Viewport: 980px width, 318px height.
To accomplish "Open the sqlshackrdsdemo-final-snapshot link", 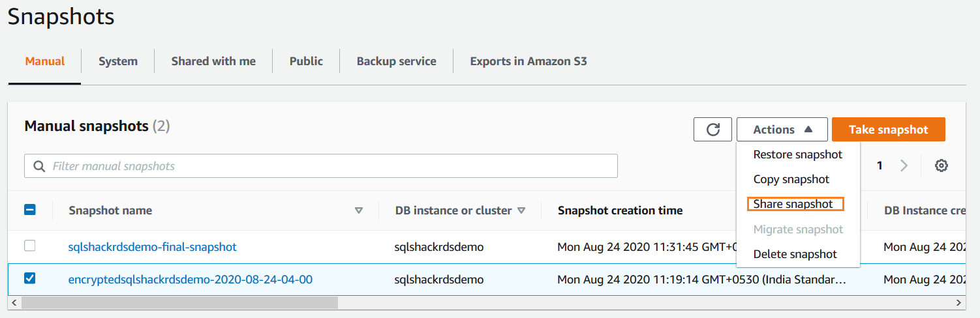I will coord(152,247).
